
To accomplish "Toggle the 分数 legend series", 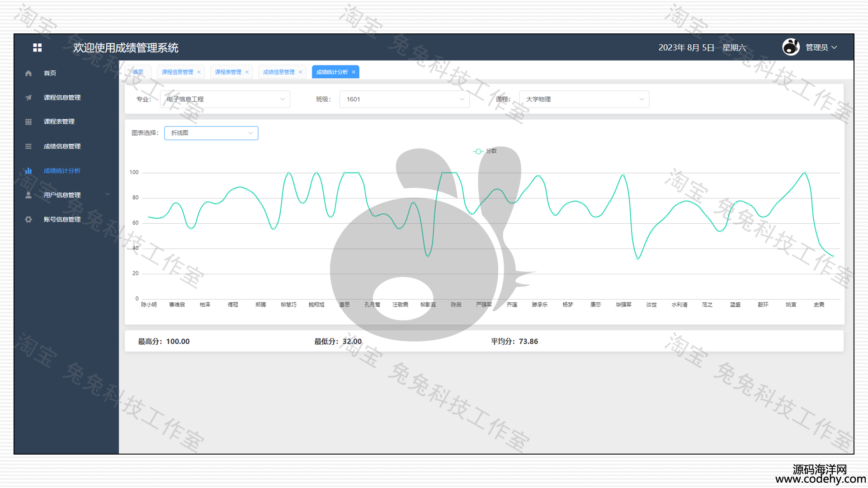I will (x=485, y=151).
